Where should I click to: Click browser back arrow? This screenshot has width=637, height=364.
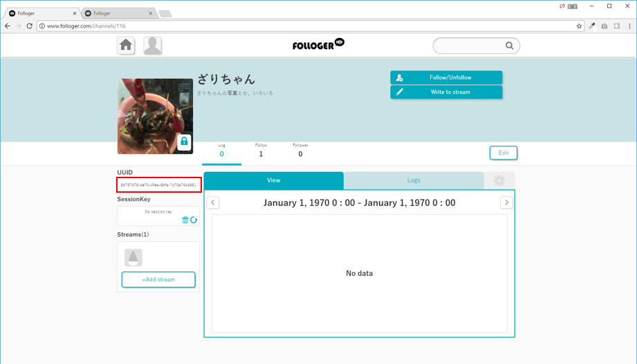pyautogui.click(x=8, y=26)
